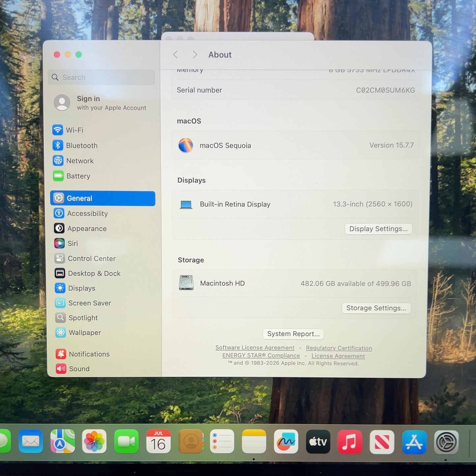Open Contacts from the Dock

click(x=191, y=441)
